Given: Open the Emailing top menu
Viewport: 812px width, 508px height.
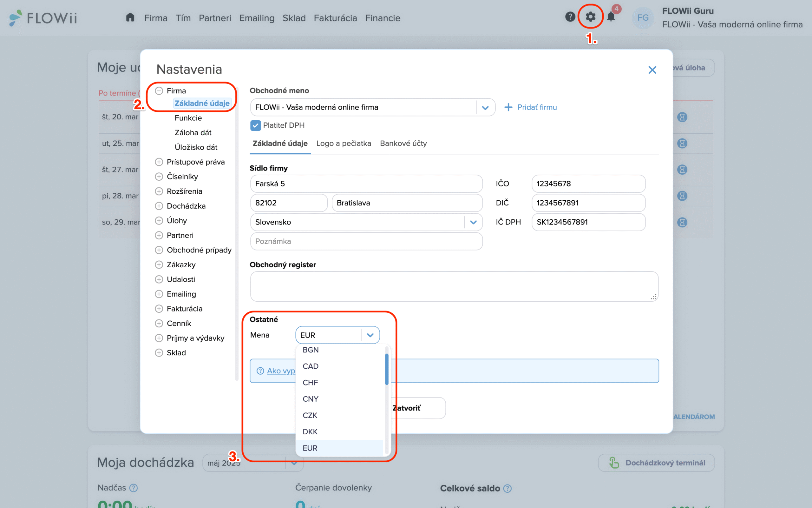Looking at the screenshot, I should coord(257,18).
